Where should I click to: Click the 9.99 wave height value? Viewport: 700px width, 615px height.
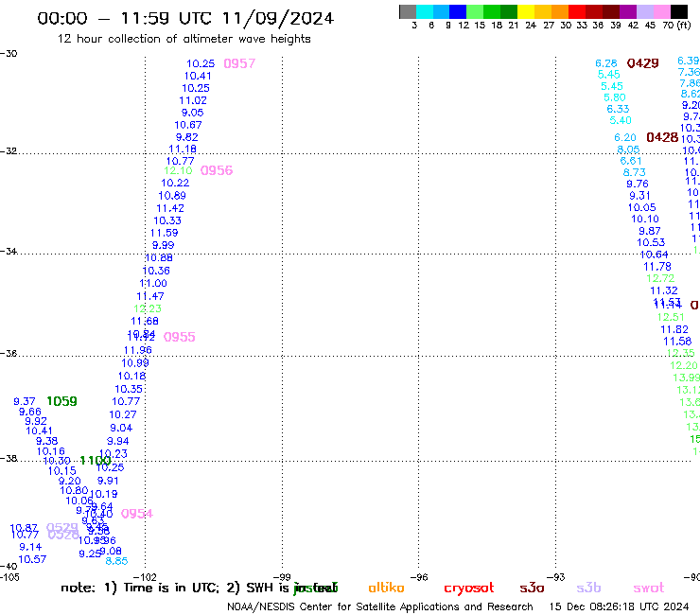tap(163, 245)
